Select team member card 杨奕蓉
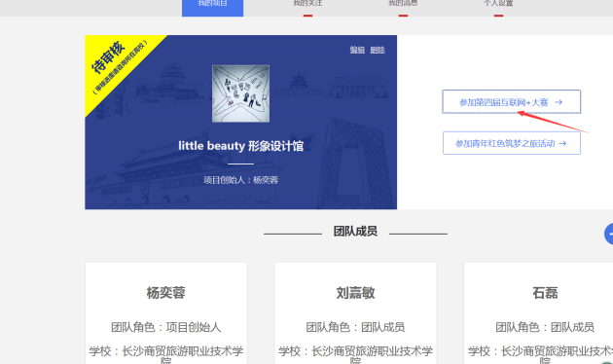Viewport: 613px width, 364px height. click(166, 313)
